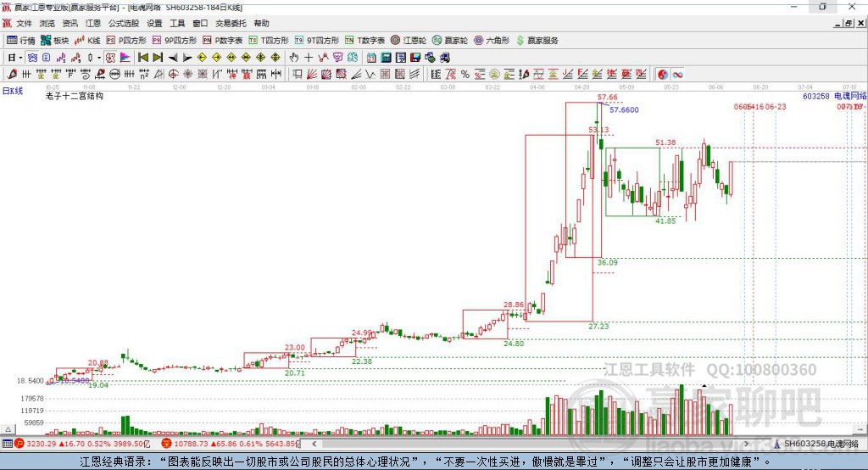Click the 36.09 support level label

point(607,262)
